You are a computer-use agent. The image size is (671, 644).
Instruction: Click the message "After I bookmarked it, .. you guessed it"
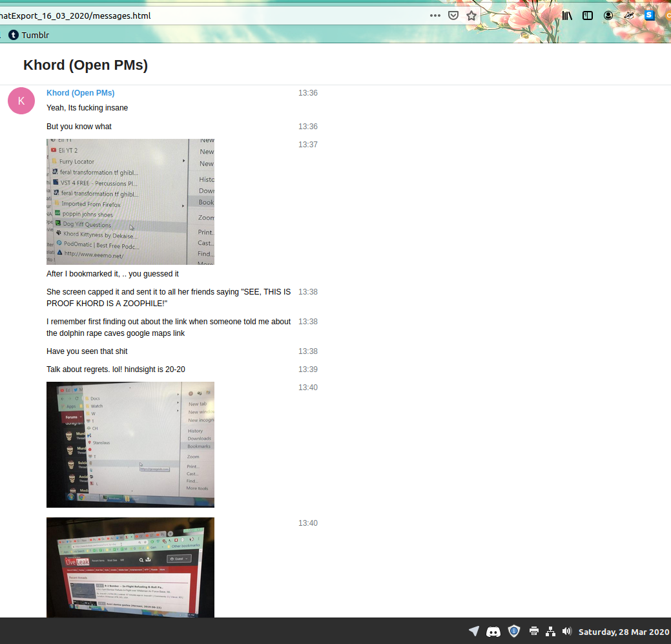(112, 274)
